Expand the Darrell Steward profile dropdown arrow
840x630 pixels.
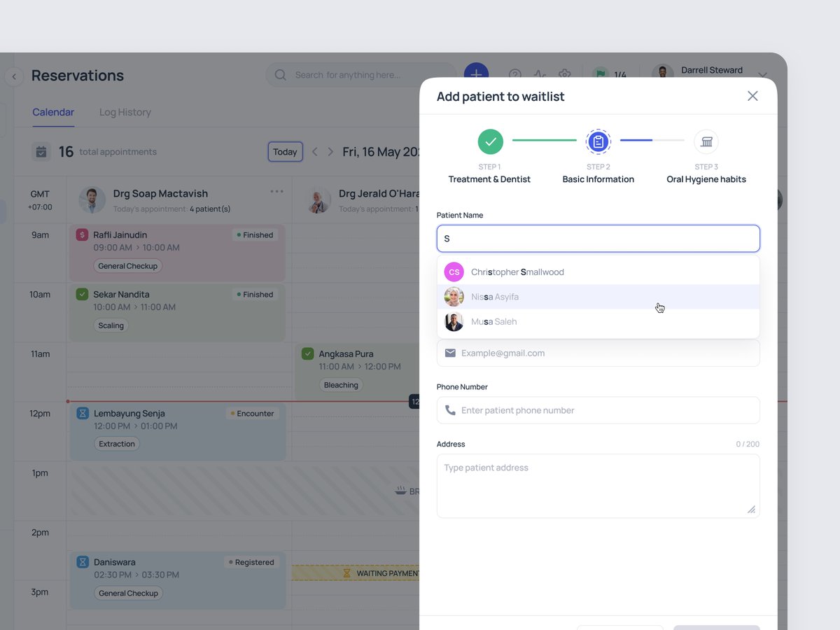[763, 76]
